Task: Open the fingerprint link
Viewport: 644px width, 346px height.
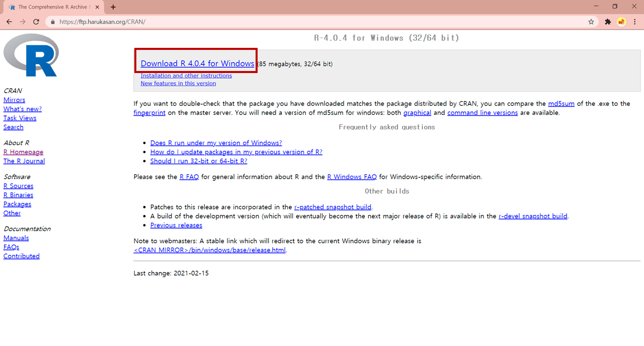Action: tap(149, 113)
